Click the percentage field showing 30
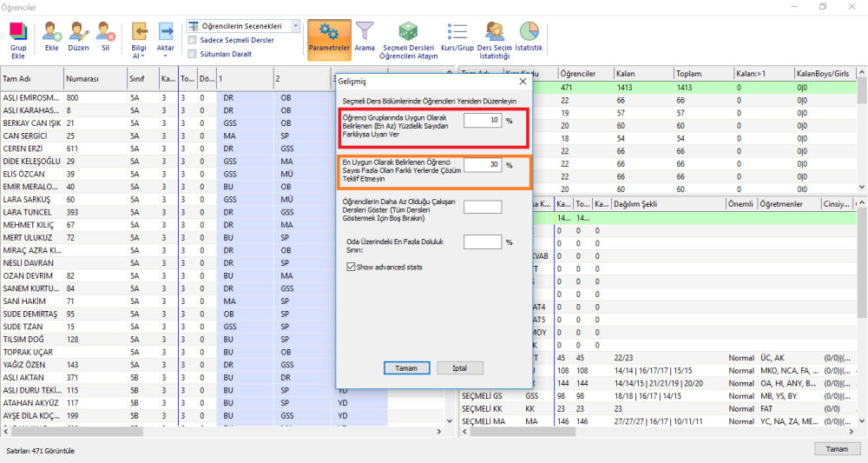 click(x=483, y=165)
